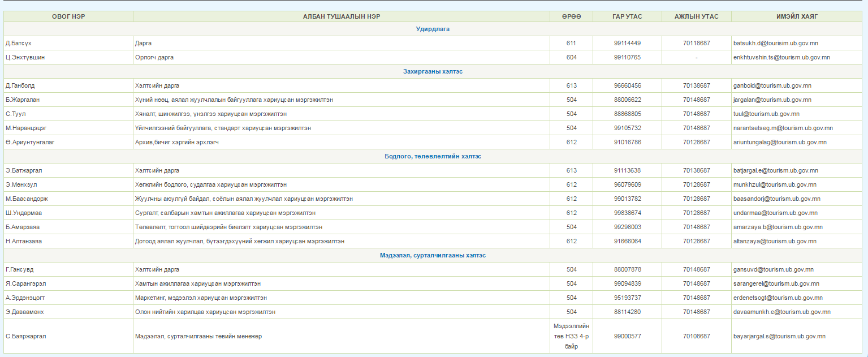This screenshot has width=868, height=357.
Task: Click email davaamunkh.e@tourism.ub.gov.mn
Action: pos(782,312)
